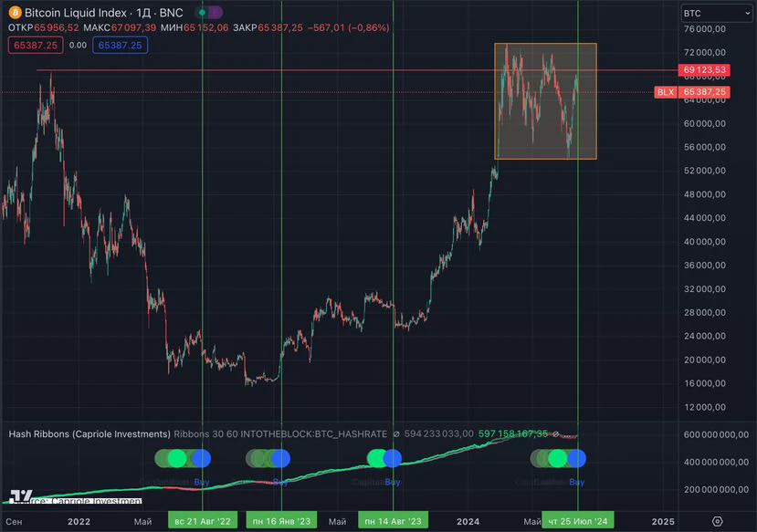
Task: Select the red 69 123,53 price label
Action: [x=704, y=70]
